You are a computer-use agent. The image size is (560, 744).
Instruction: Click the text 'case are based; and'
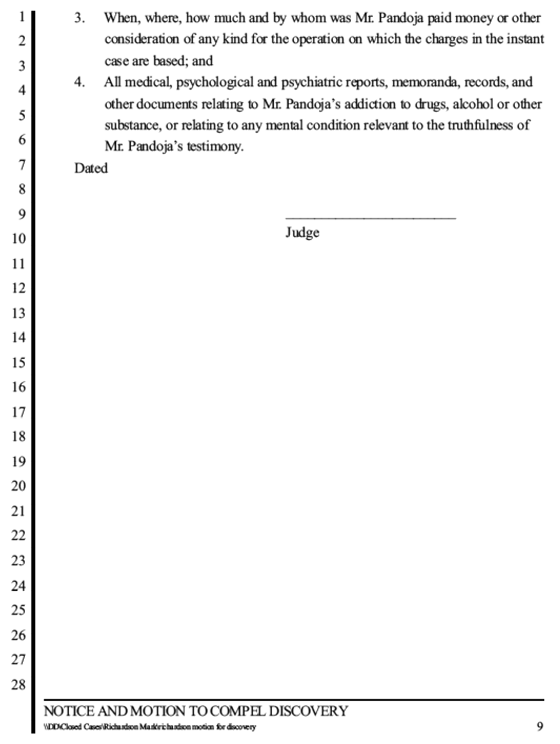point(159,61)
